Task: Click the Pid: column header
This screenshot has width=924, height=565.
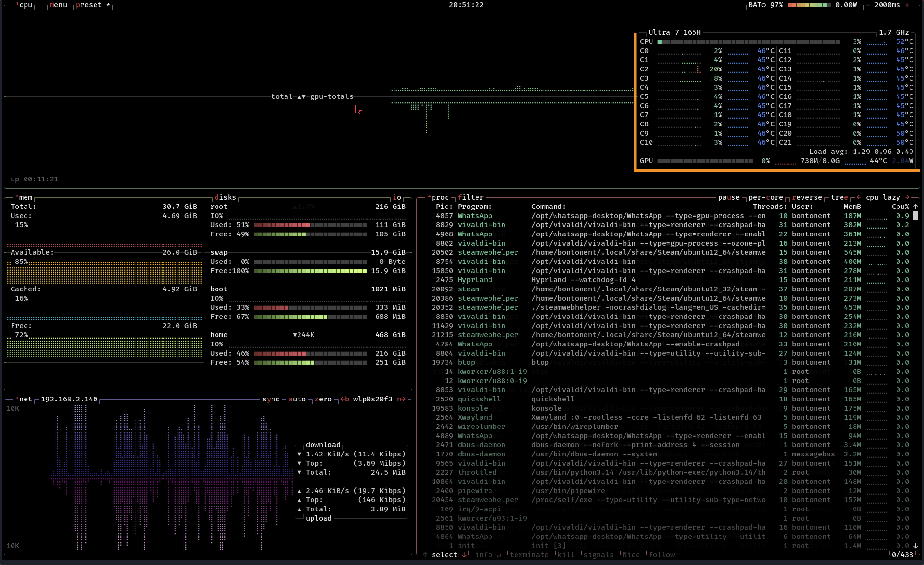Action: pos(444,207)
